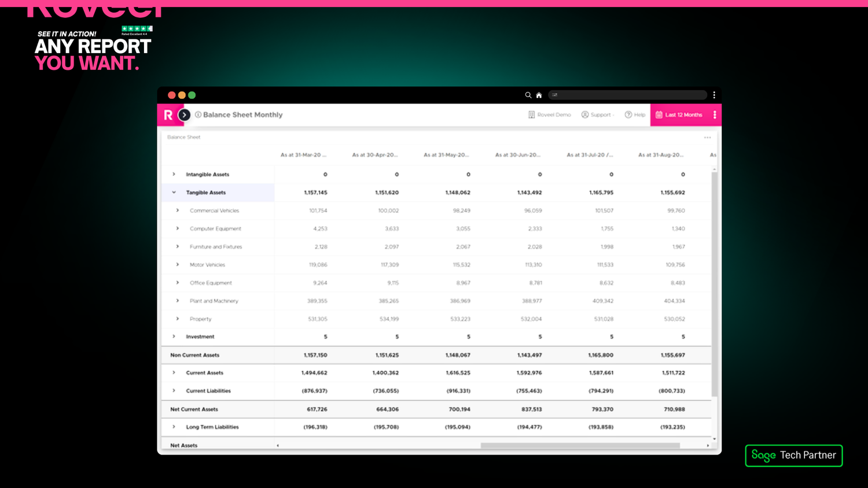Click the sidebar expand chevron next to R

click(x=184, y=114)
